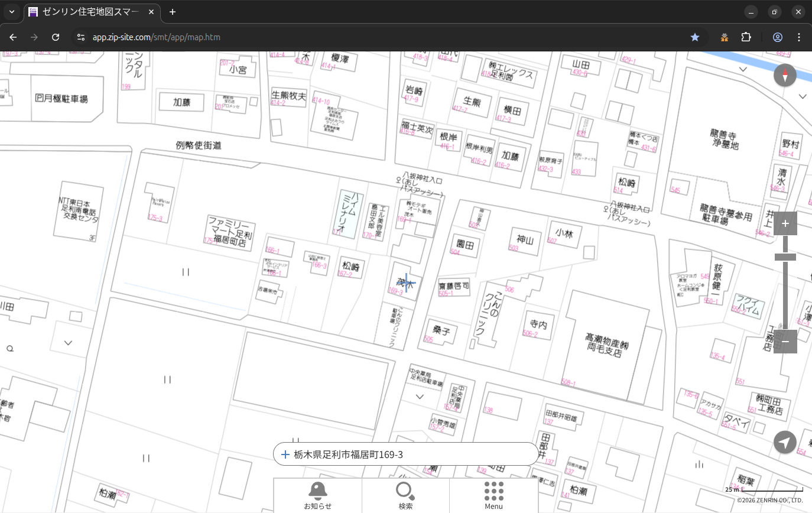
Task: Go back to the previous page
Action: point(13,37)
